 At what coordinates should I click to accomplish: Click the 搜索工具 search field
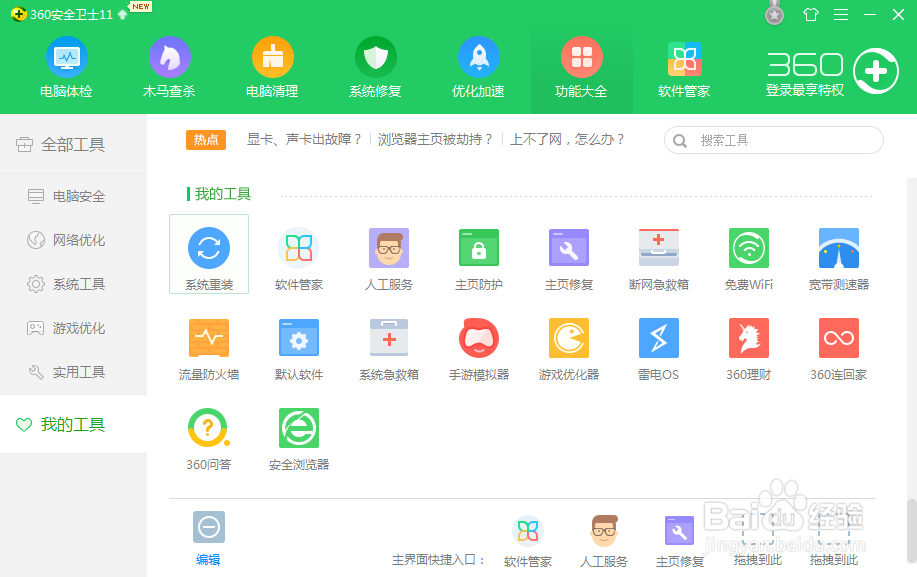coord(774,140)
